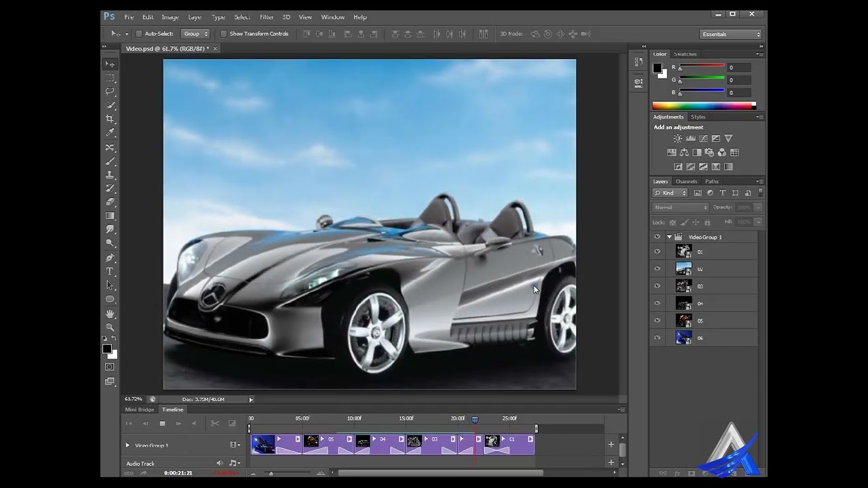Open the Essentials workspace dropdown
This screenshot has height=488, width=868.
731,34
